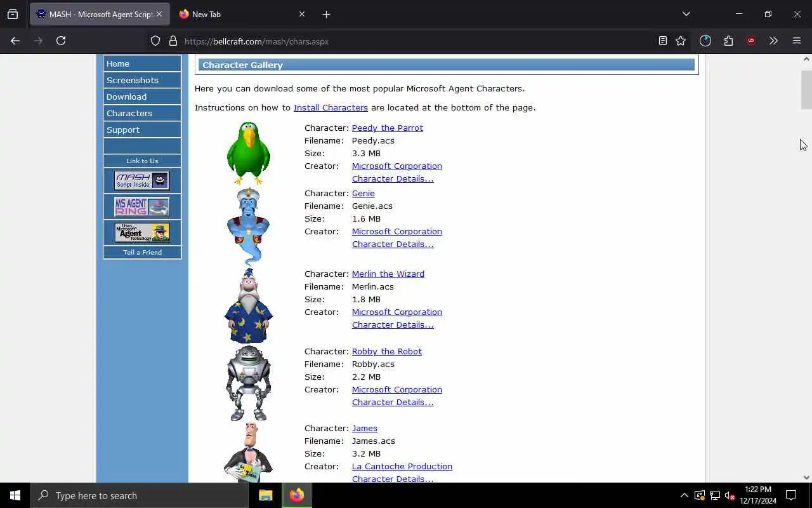812x508 pixels.
Task: Click the Merlin.acs filename text
Action: [373, 286]
